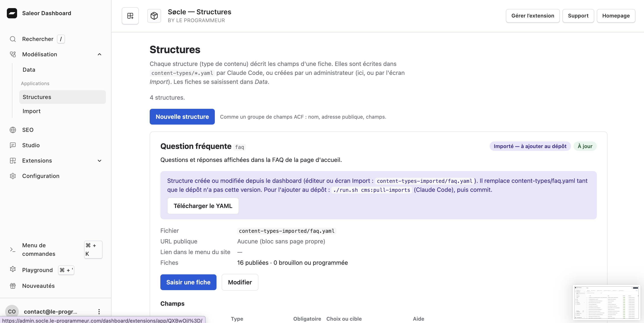Click the Saleor Dashboard logo icon
Screen dimensions: 644x323
pos(12,13)
